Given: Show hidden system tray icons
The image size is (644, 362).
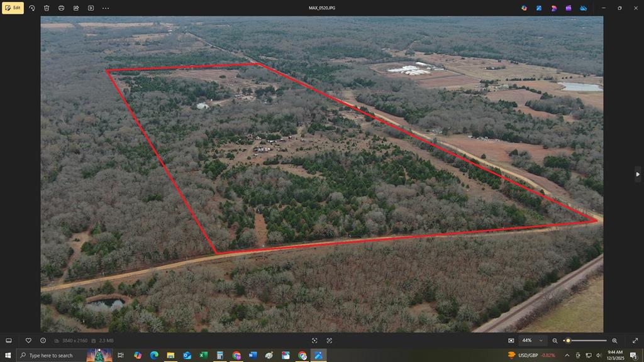Looking at the screenshot, I should (x=567, y=355).
